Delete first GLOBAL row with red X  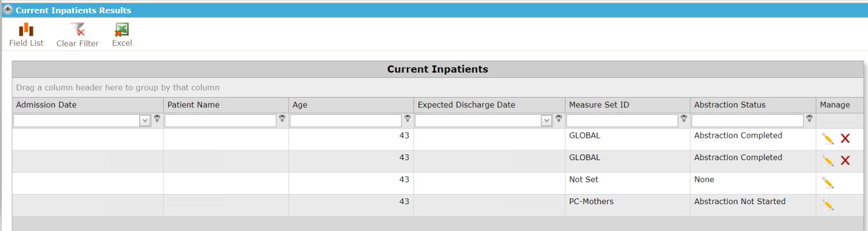tap(845, 139)
